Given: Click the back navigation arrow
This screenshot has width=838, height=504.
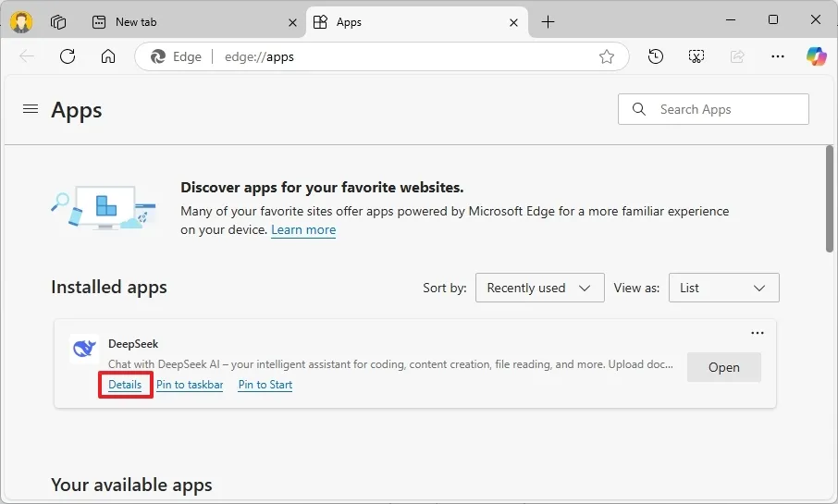Looking at the screenshot, I should [27, 56].
